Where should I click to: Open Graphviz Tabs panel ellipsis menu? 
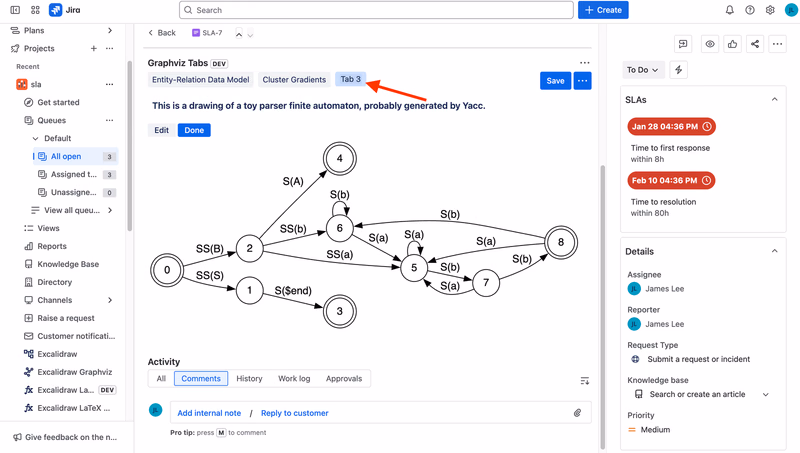point(585,63)
